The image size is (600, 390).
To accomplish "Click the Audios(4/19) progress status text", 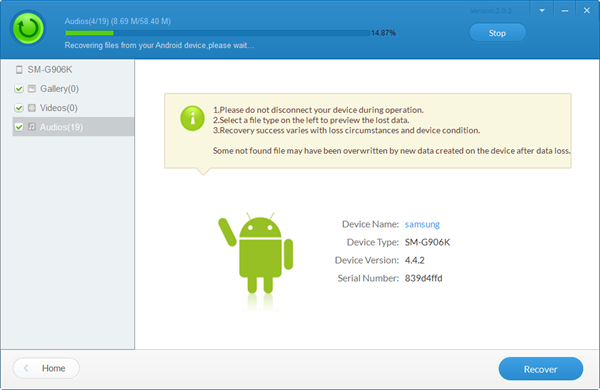I will [x=117, y=21].
